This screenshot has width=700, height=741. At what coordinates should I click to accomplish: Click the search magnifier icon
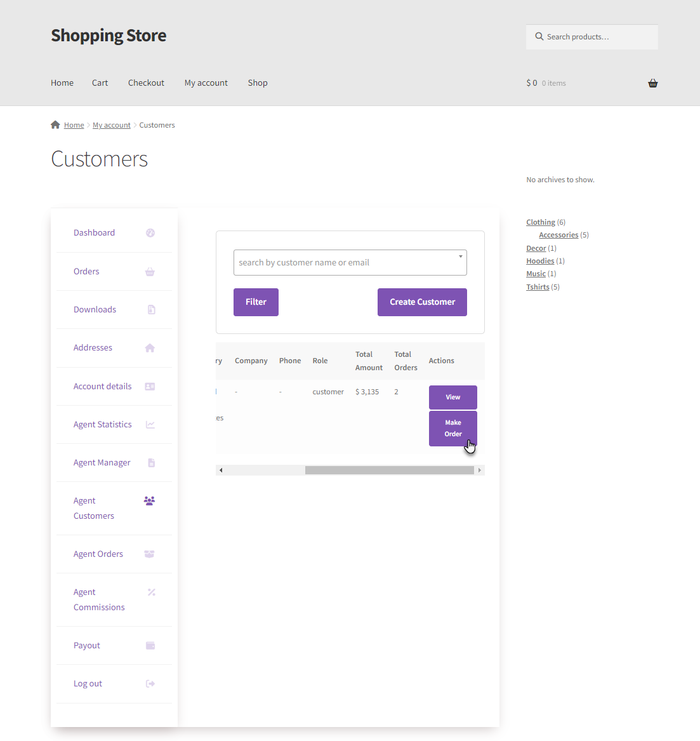(539, 36)
